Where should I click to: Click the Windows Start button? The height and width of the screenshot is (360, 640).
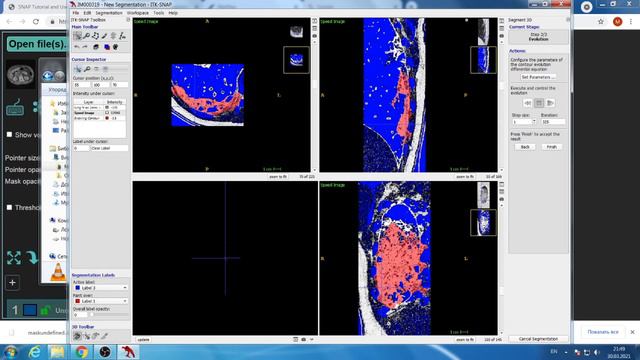pyautogui.click(x=11, y=352)
